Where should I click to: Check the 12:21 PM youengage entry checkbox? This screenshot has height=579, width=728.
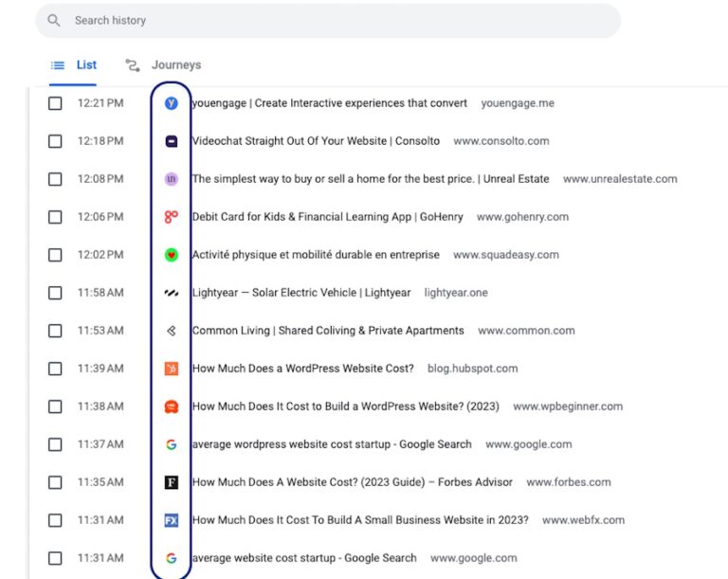coord(55,103)
